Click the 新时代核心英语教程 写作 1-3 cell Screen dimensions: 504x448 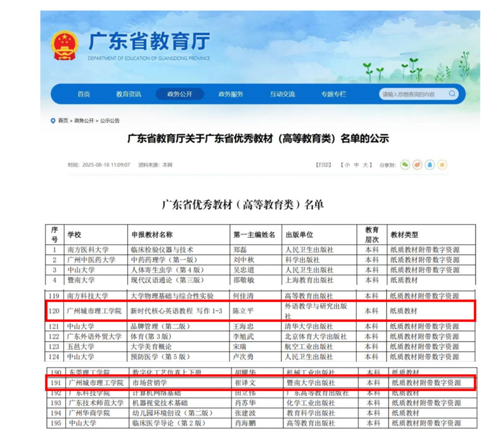(176, 311)
